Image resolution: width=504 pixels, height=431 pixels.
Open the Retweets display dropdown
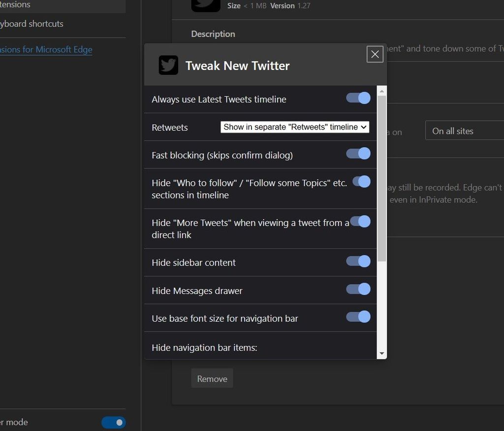click(294, 127)
